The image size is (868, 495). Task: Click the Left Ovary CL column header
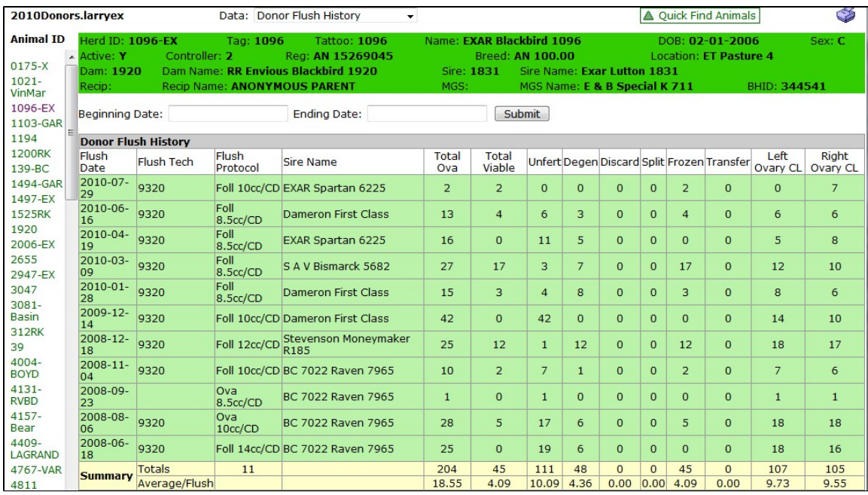point(778,162)
